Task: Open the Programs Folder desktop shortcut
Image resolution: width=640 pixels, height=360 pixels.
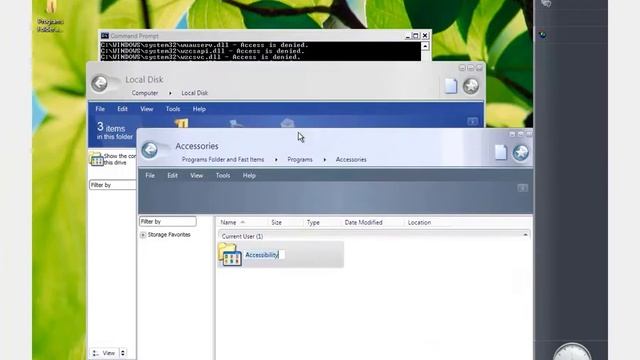Action: (50, 16)
